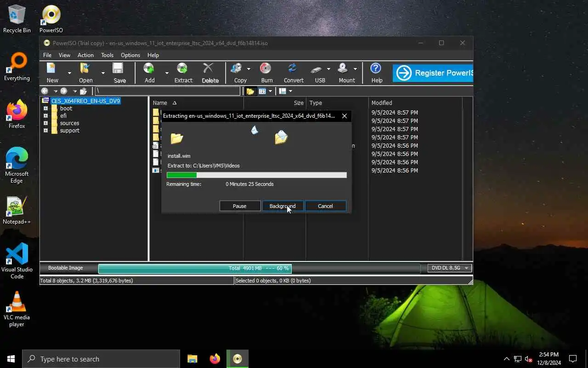Click the USB toolbar icon
588x368 pixels.
point(320,73)
